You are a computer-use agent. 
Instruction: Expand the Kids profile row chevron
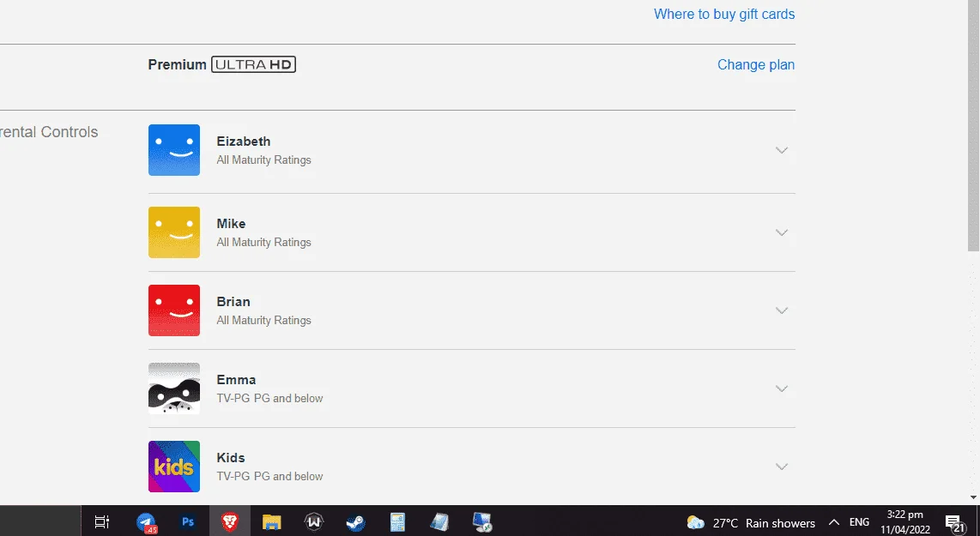click(781, 467)
